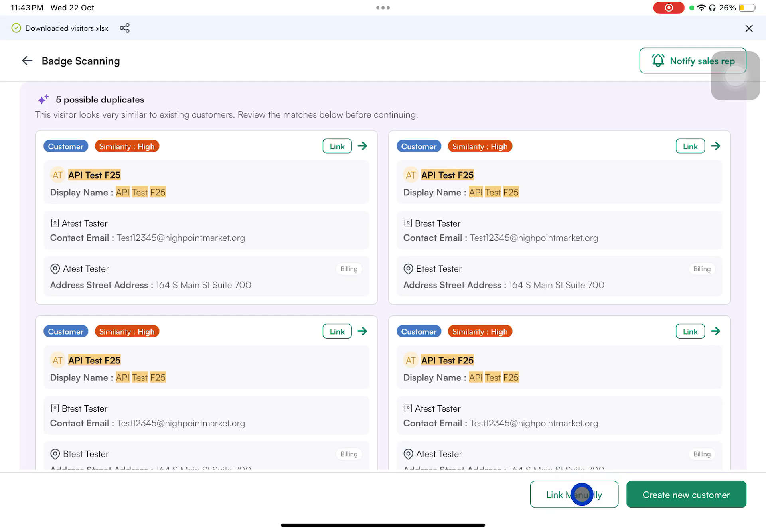Click the AT avatar on the bottom-right duplicate card
The width and height of the screenshot is (766, 532).
(410, 360)
